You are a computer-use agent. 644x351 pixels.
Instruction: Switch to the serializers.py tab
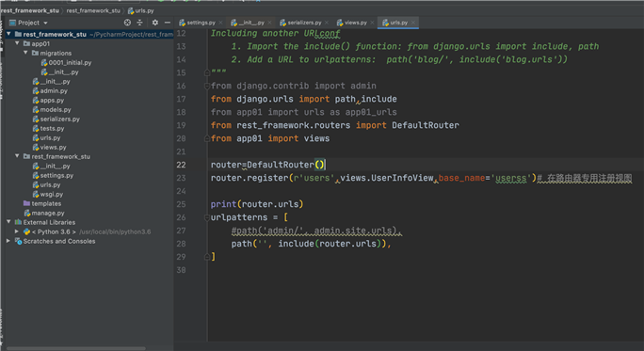pos(301,23)
